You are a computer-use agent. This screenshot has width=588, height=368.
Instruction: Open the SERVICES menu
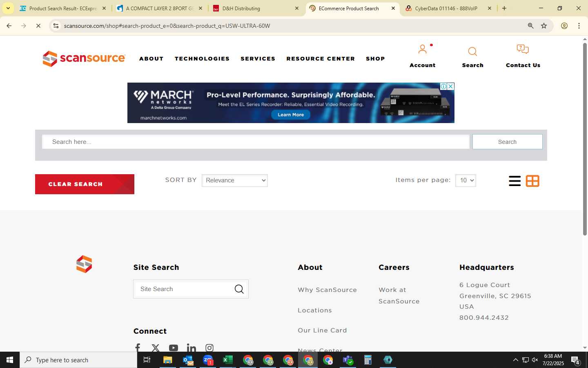[x=258, y=58]
